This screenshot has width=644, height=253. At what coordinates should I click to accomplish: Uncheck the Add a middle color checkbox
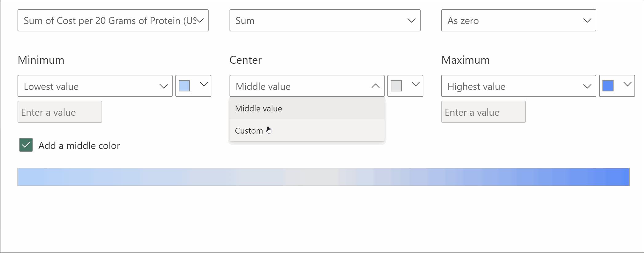[26, 145]
